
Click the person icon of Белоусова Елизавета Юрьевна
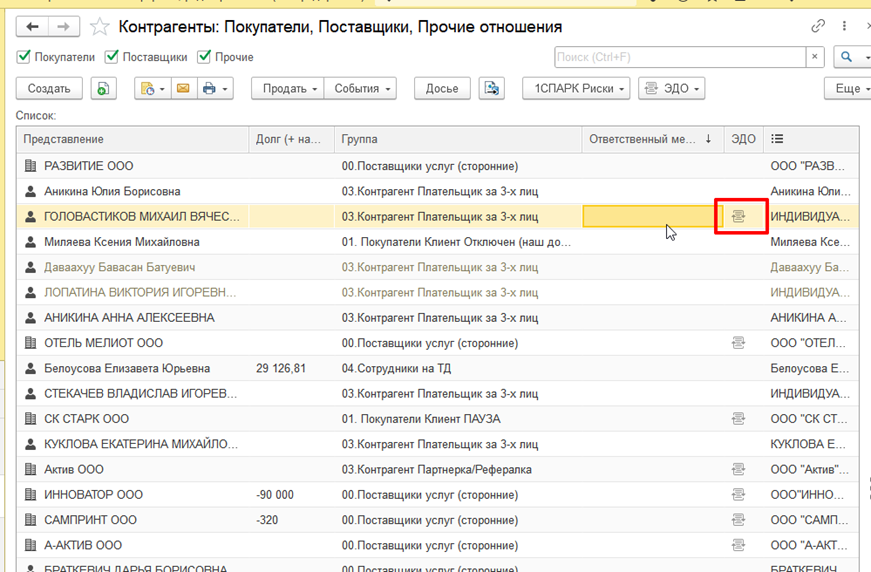(x=31, y=368)
